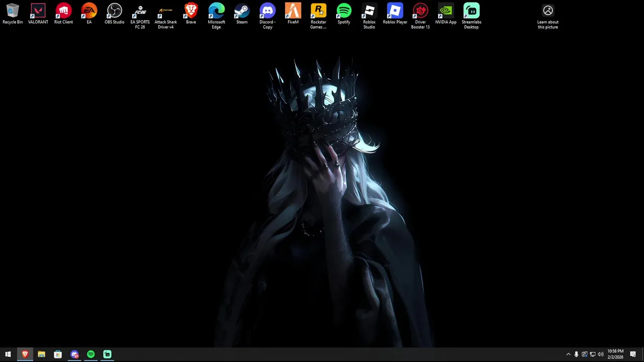Select the Riot Client shortcut
The width and height of the screenshot is (644, 362).
63,14
